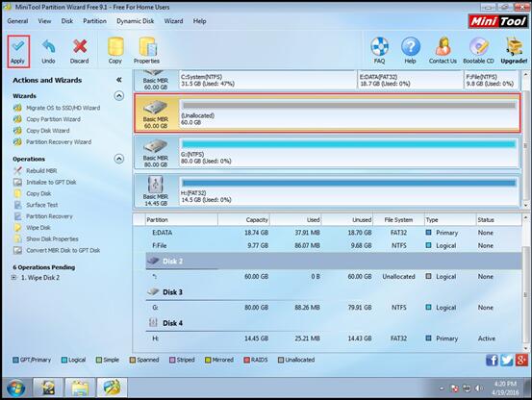Click the Help question mark icon
532x400 pixels.
(410, 46)
